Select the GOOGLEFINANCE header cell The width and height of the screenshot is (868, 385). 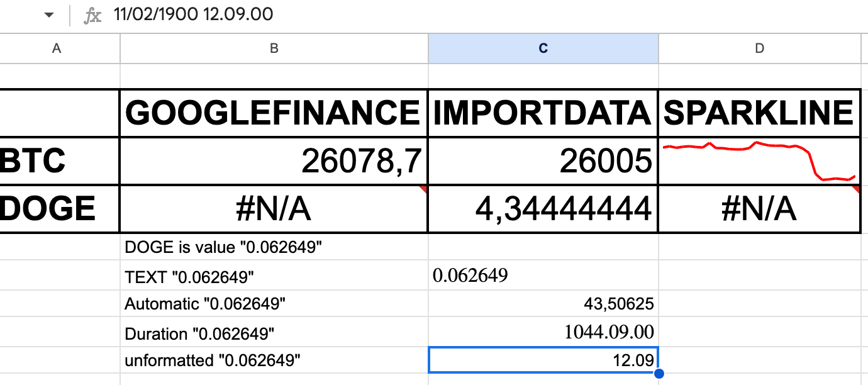pos(273,113)
